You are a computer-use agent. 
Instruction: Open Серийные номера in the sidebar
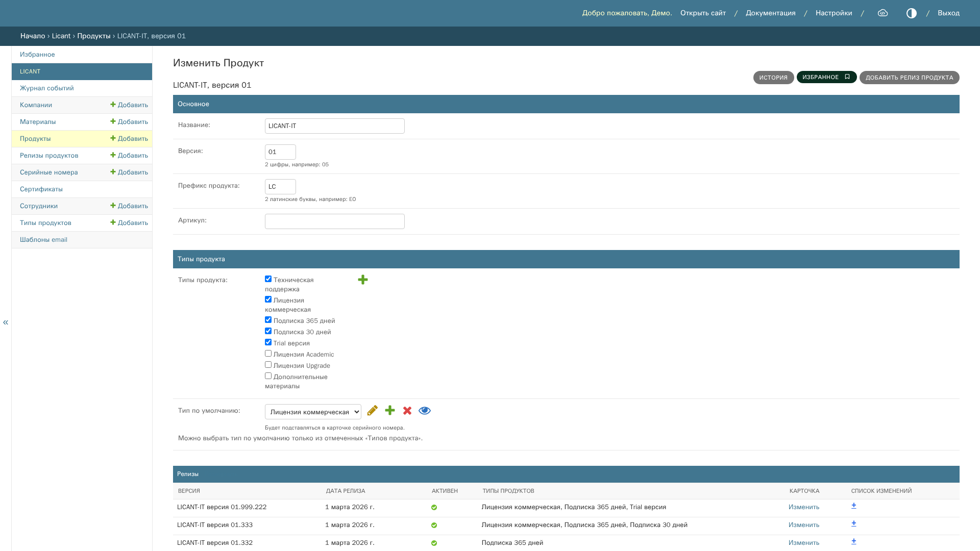[x=49, y=172]
